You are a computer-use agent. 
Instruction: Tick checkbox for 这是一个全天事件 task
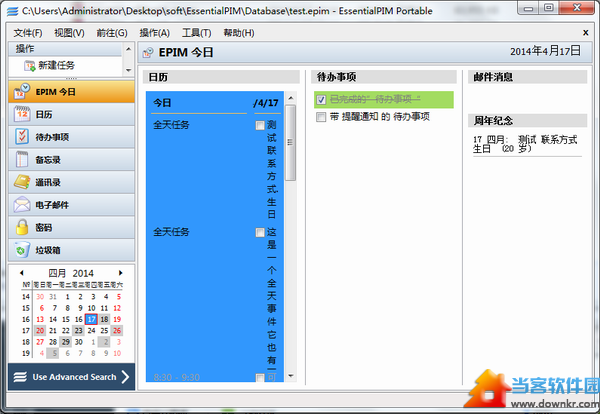click(x=260, y=232)
